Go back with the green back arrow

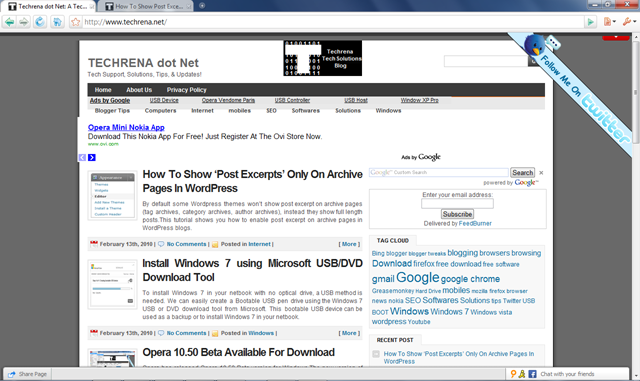pos(9,22)
